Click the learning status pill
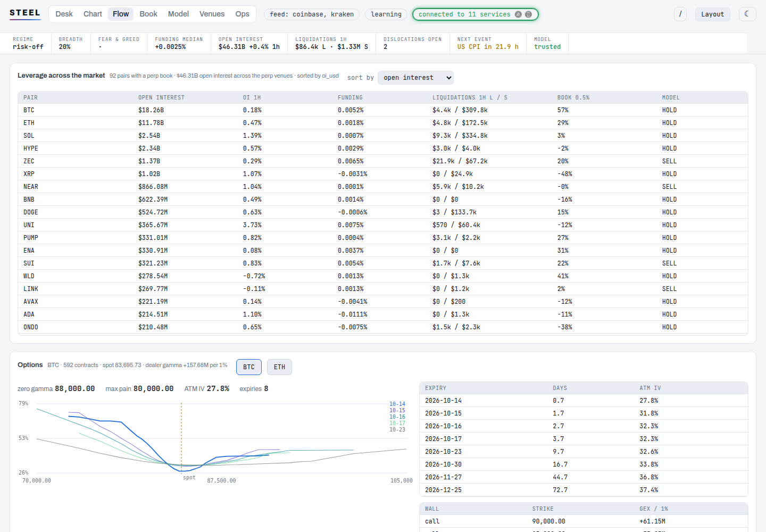This screenshot has height=532, width=766. pos(386,14)
